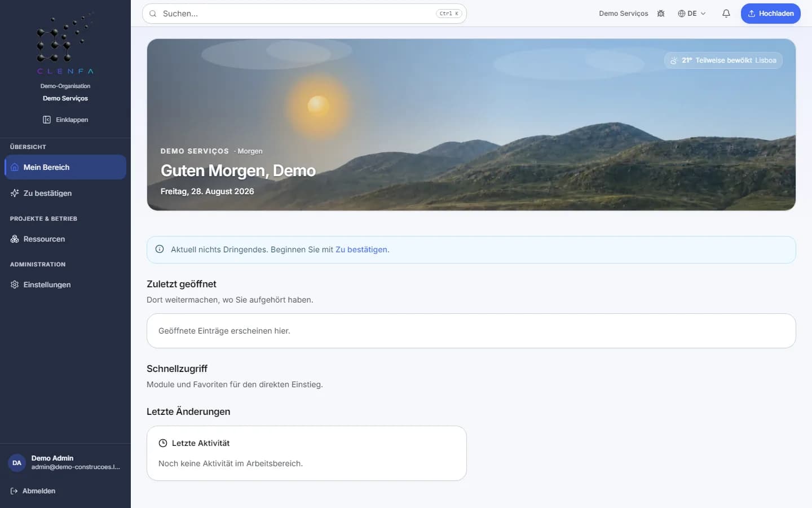Click the Ctrl K shortcut badge
This screenshot has width=812, height=508.
(x=449, y=14)
